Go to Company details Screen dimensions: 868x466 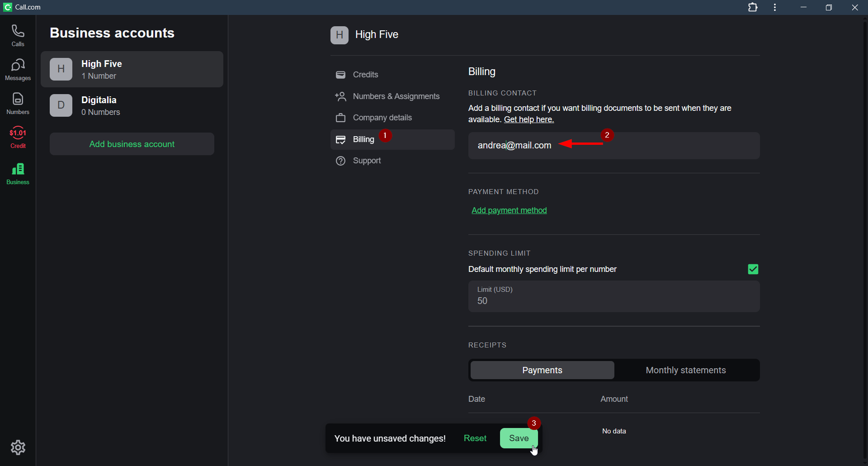(382, 118)
